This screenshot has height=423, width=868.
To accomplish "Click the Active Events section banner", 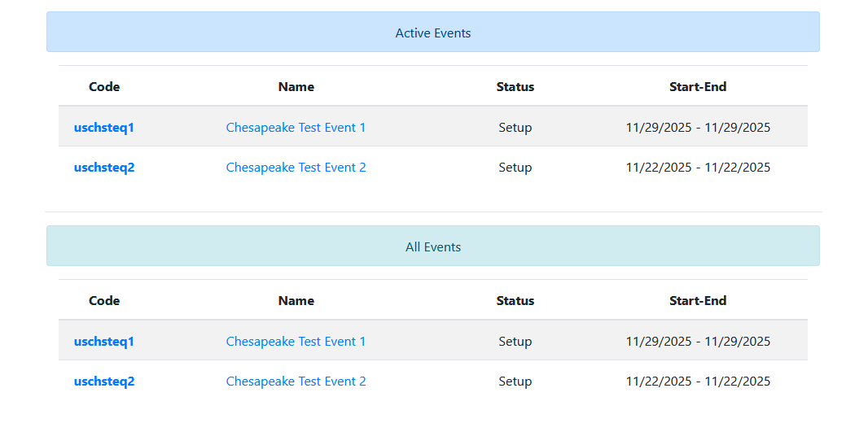I will pos(432,33).
